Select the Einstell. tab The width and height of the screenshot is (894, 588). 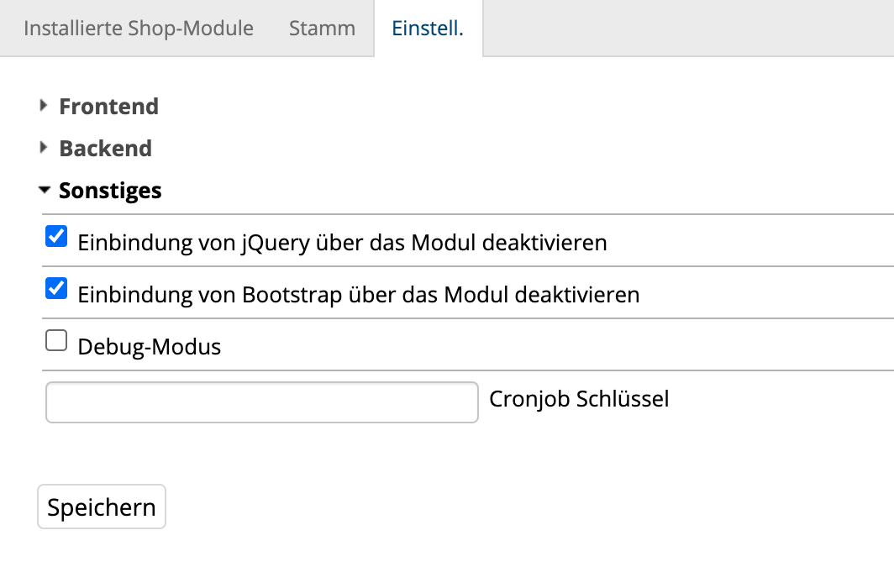coord(428,28)
